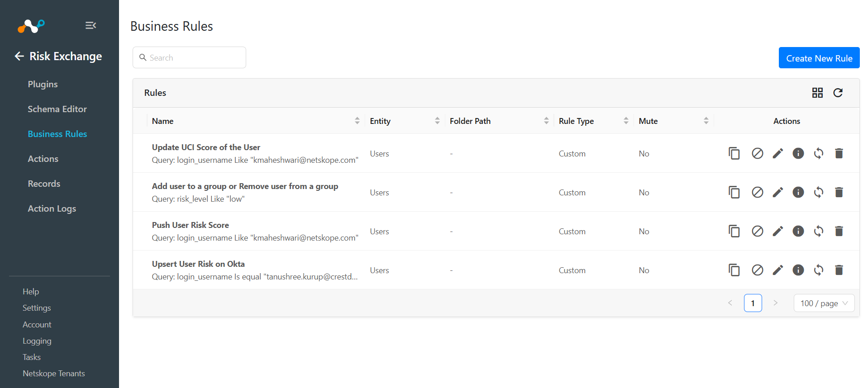Open Action Logs in the sidebar

tap(52, 208)
